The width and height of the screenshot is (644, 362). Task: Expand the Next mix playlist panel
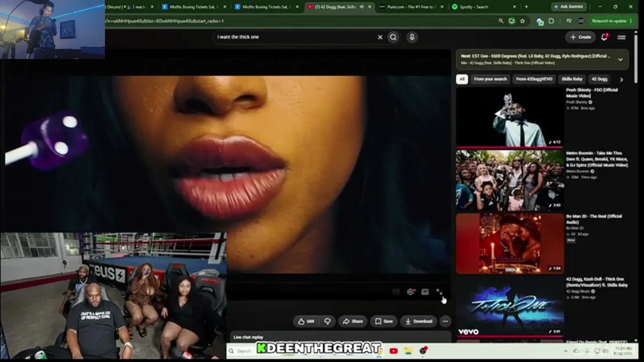(620, 59)
